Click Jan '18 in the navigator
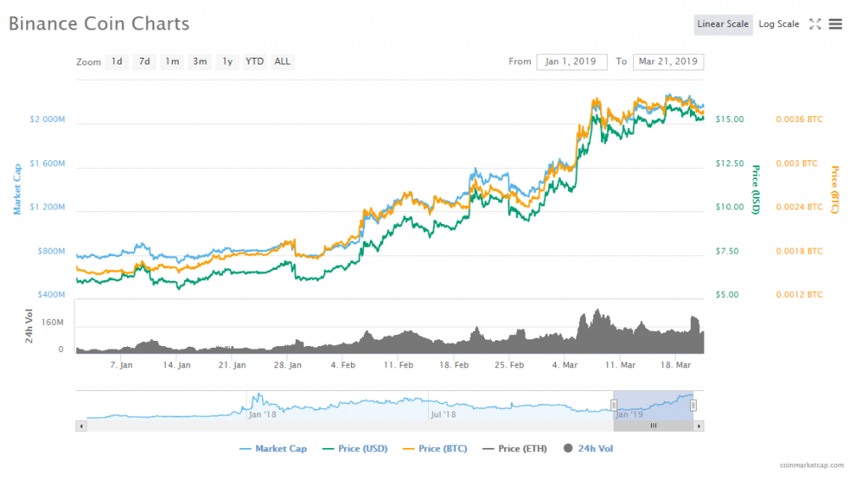The image size is (868, 481). tap(263, 415)
